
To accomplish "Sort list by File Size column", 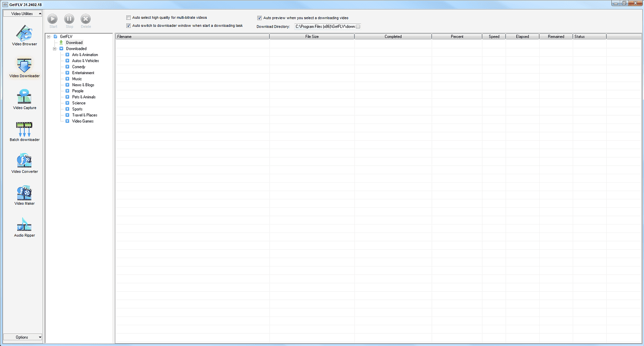I will [x=312, y=36].
